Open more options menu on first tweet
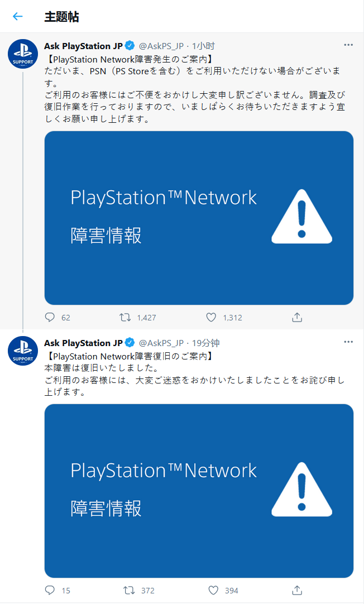This screenshot has height=604, width=364. click(x=348, y=45)
